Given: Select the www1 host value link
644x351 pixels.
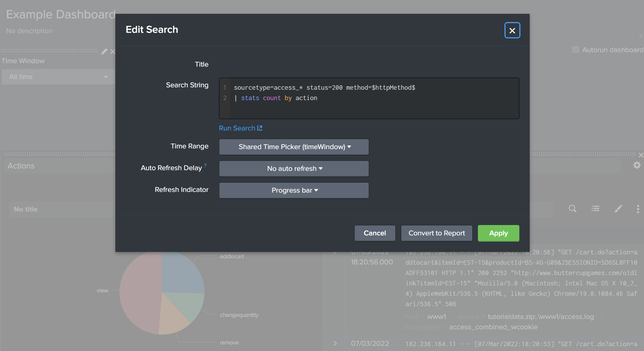Looking at the screenshot, I should (436, 316).
